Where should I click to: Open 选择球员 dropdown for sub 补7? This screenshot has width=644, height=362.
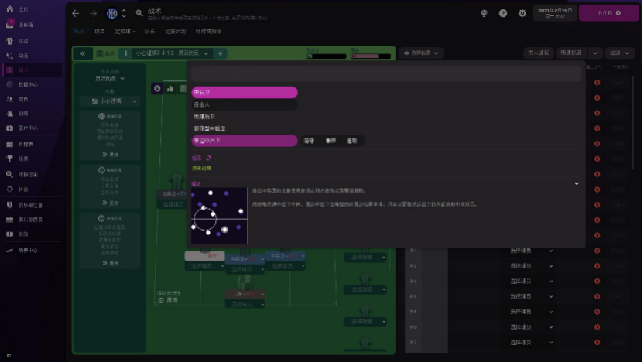(531, 343)
